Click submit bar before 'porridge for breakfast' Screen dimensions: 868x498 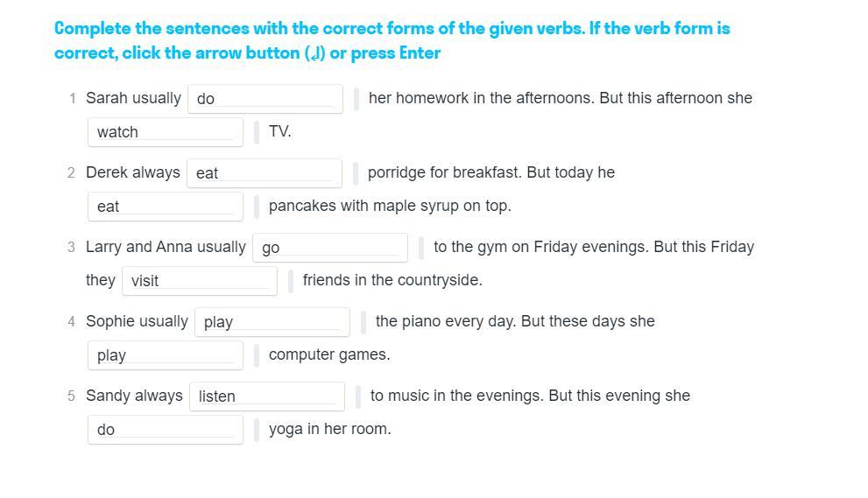356,173
